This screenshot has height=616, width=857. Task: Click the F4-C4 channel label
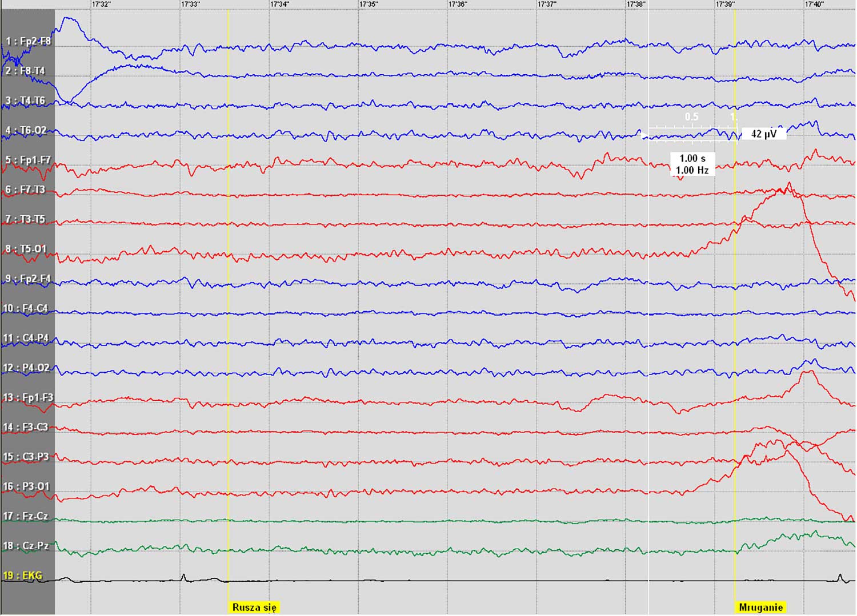(x=26, y=308)
